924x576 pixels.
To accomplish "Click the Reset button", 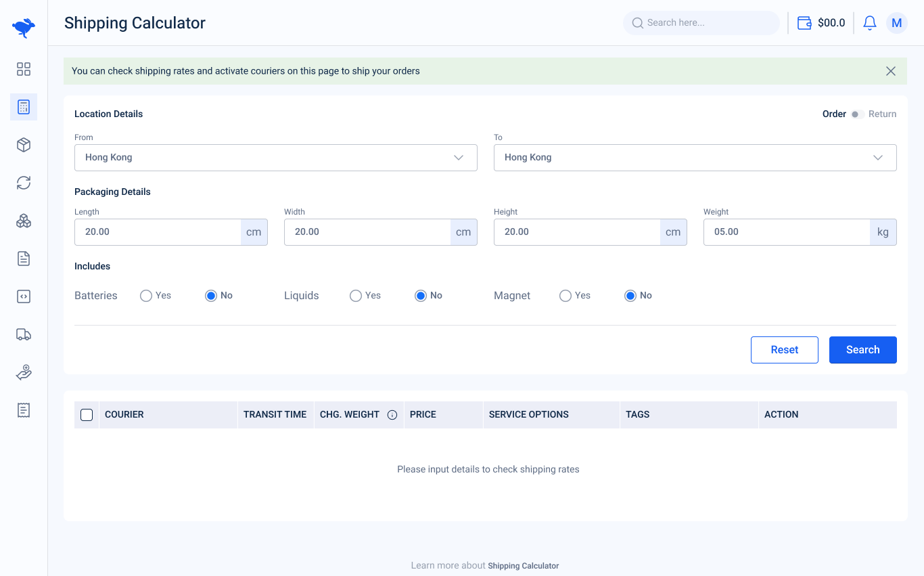I will pos(784,350).
